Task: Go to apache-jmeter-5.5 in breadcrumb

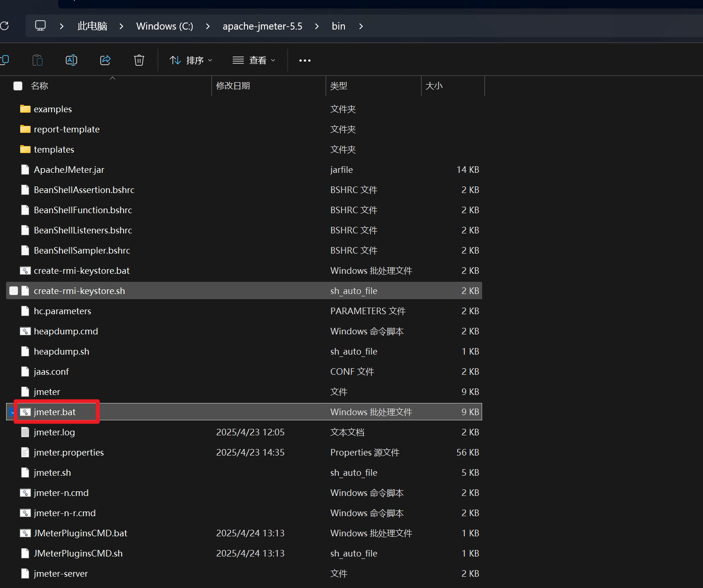Action: pyautogui.click(x=262, y=26)
